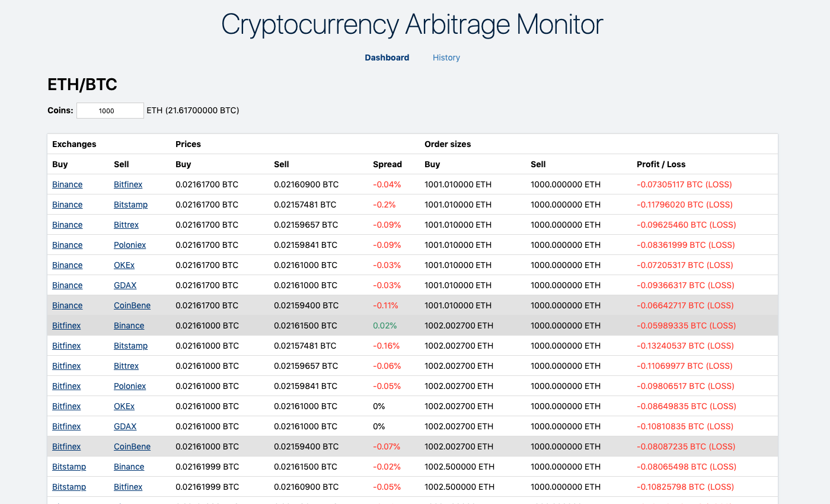Click loss value -0.11796020 BTC (LOSS)
This screenshot has height=504, width=830.
click(685, 205)
